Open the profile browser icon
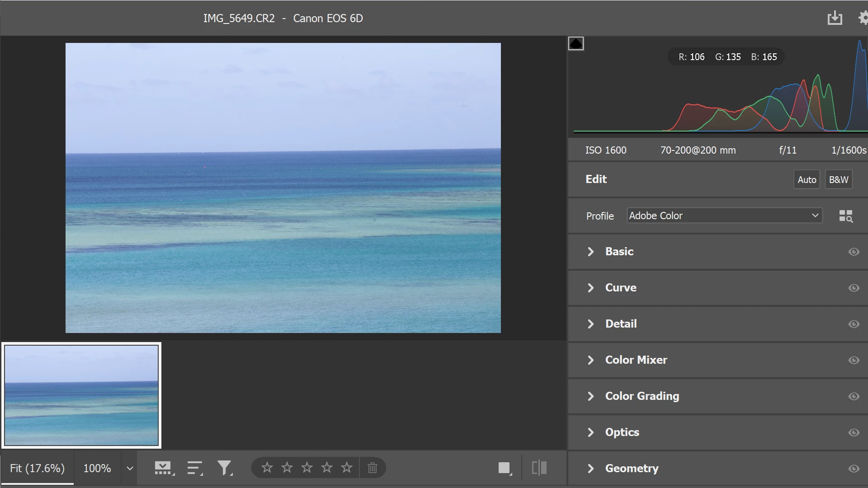The width and height of the screenshot is (868, 488). click(845, 216)
